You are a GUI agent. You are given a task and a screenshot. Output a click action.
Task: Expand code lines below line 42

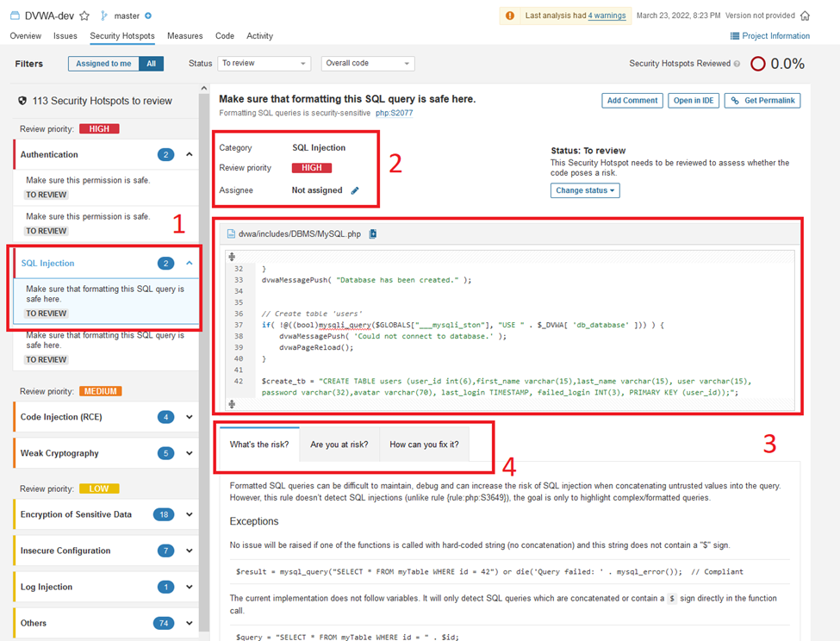pos(232,403)
